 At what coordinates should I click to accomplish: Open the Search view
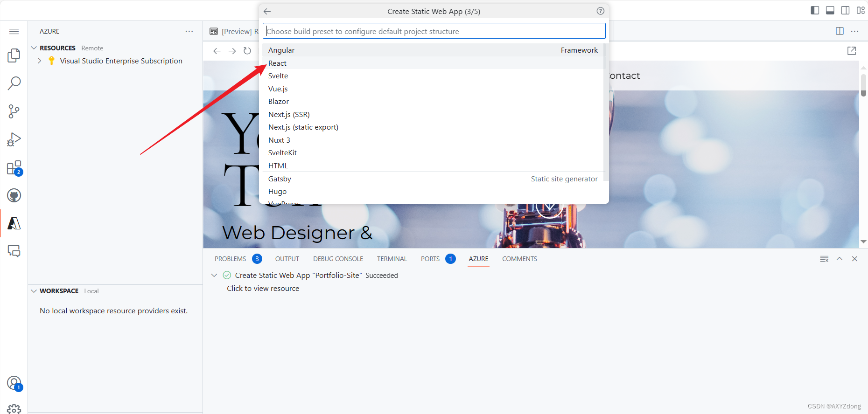point(14,83)
